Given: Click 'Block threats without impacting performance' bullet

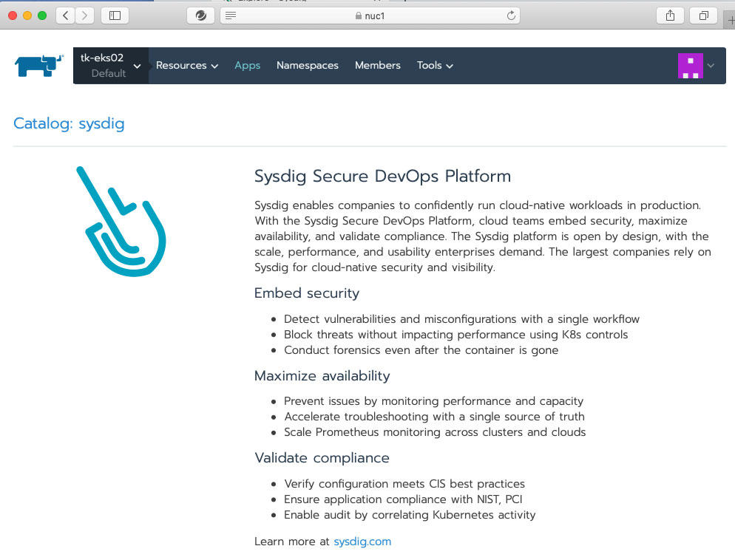Looking at the screenshot, I should pos(455,335).
